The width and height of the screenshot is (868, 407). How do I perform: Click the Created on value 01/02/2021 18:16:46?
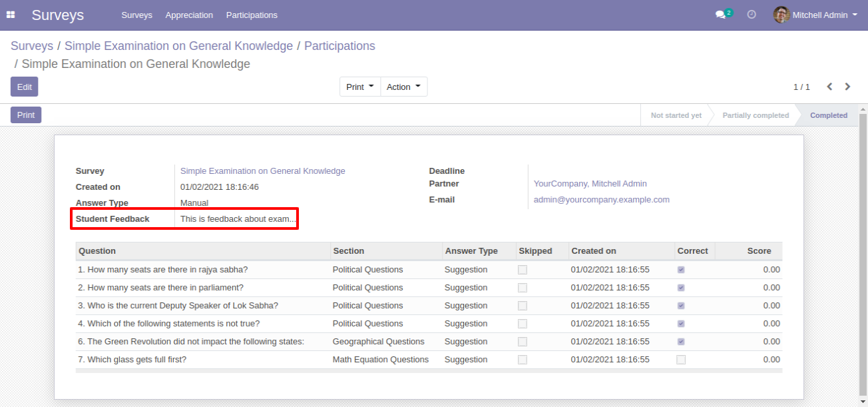pos(220,187)
